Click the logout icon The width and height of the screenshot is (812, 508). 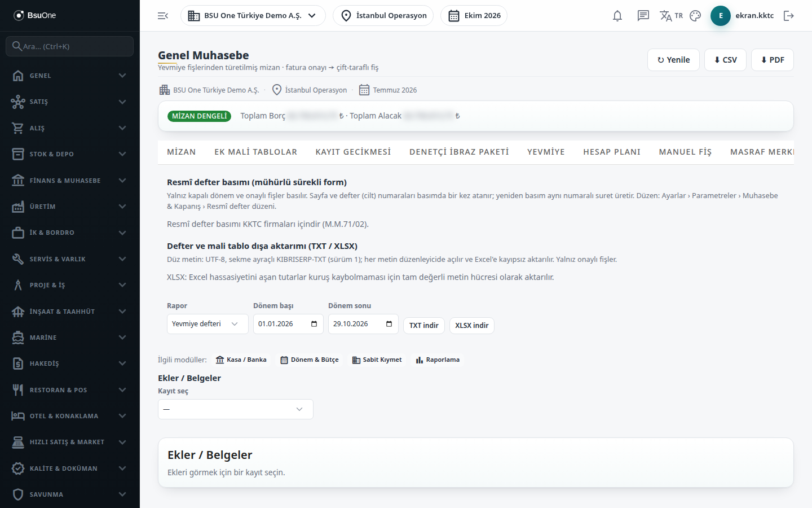789,16
